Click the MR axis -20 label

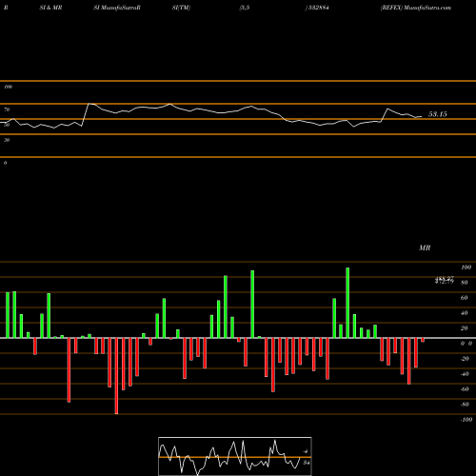point(465,359)
